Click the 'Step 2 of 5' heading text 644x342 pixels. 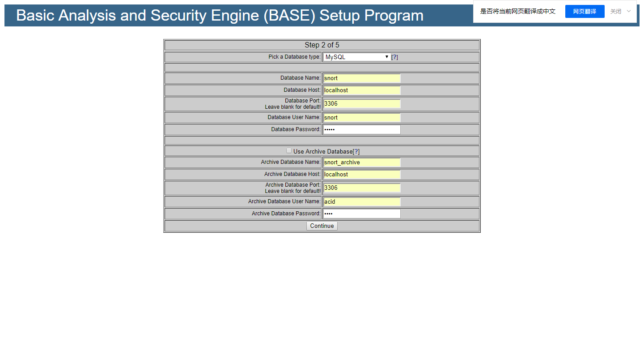point(322,45)
